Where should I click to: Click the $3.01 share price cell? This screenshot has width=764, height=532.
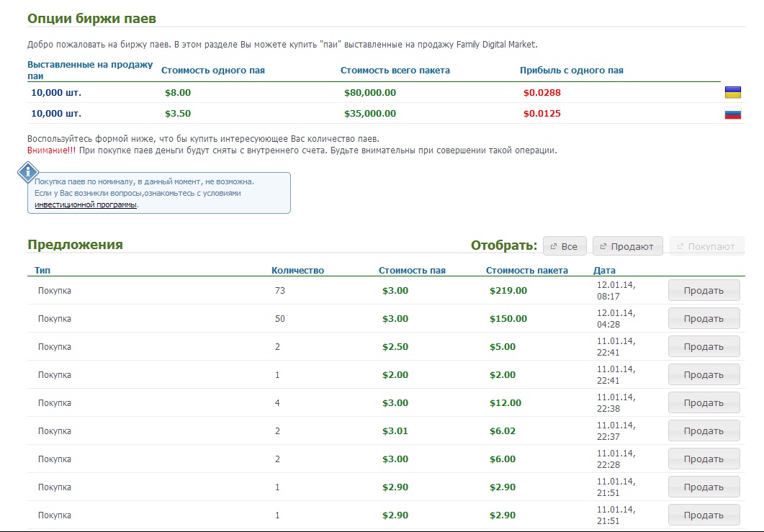pos(395,430)
